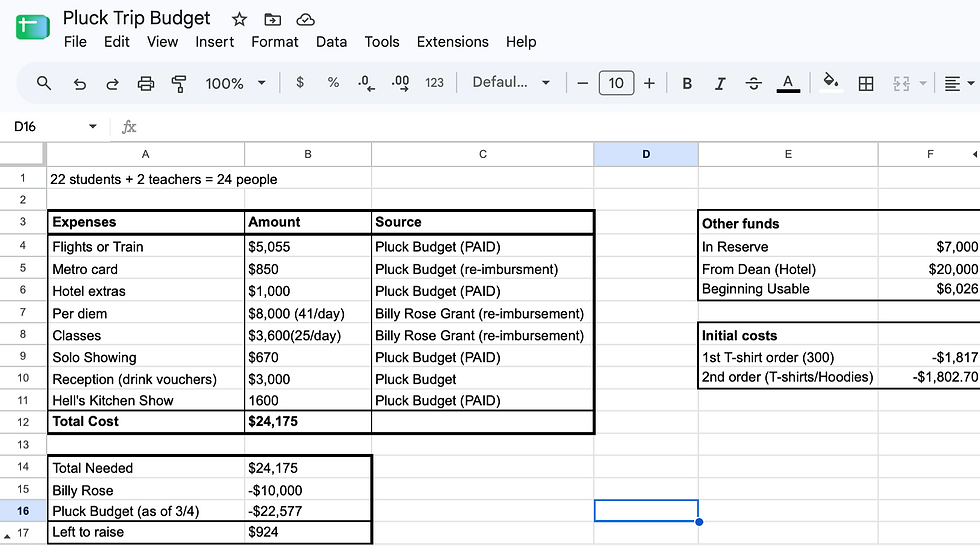Select the '$24,175' Total Cost cell
This screenshot has height=546, width=980.
coord(308,422)
